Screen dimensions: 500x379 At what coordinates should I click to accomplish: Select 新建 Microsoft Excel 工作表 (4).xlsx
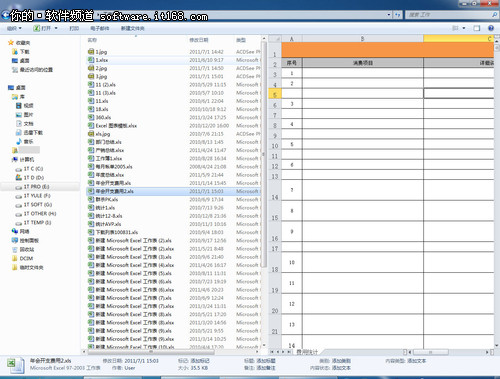click(131, 265)
